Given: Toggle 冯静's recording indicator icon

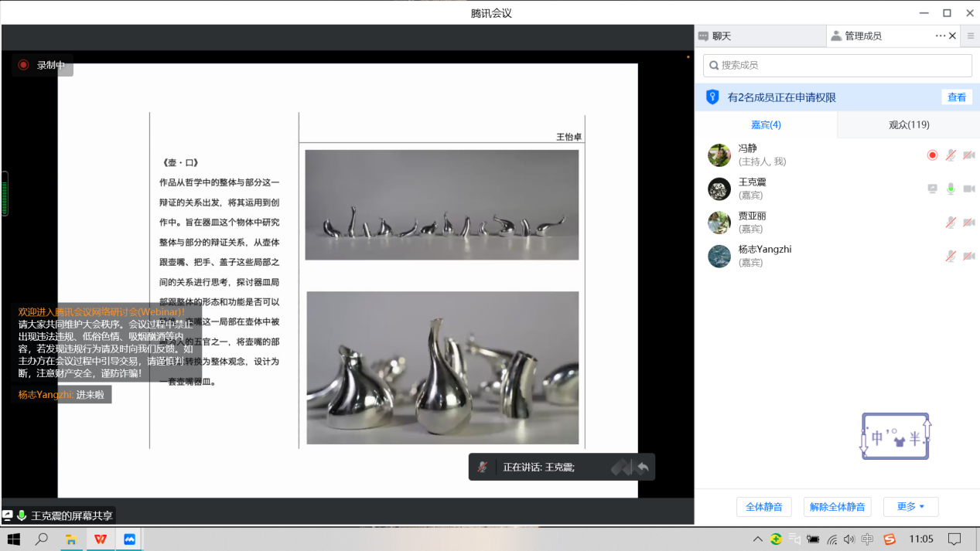Looking at the screenshot, I should pyautogui.click(x=932, y=155).
